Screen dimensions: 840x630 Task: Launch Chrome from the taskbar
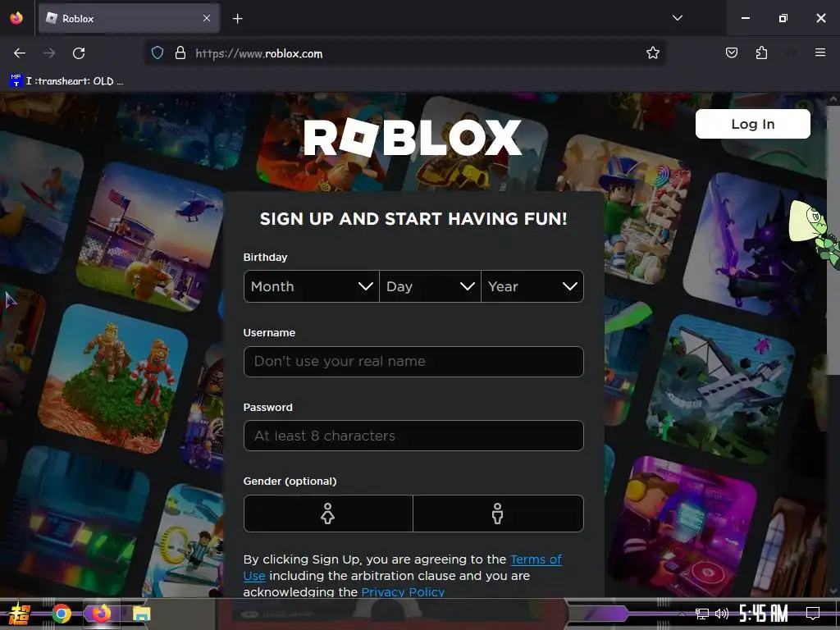click(x=62, y=614)
